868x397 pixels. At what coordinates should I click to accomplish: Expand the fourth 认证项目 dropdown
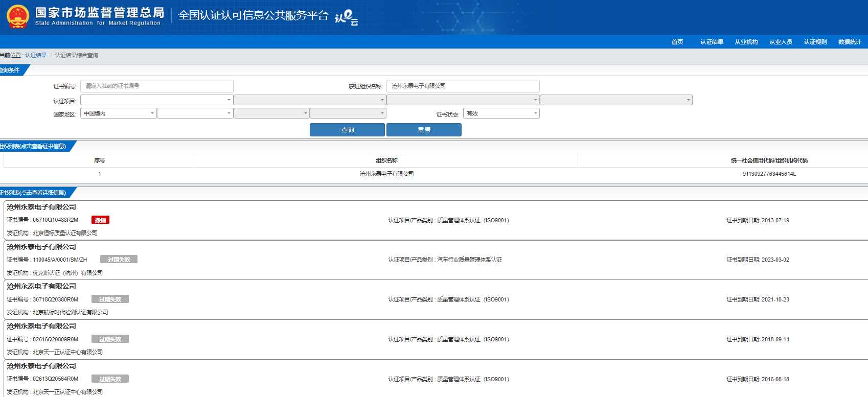pyautogui.click(x=616, y=100)
